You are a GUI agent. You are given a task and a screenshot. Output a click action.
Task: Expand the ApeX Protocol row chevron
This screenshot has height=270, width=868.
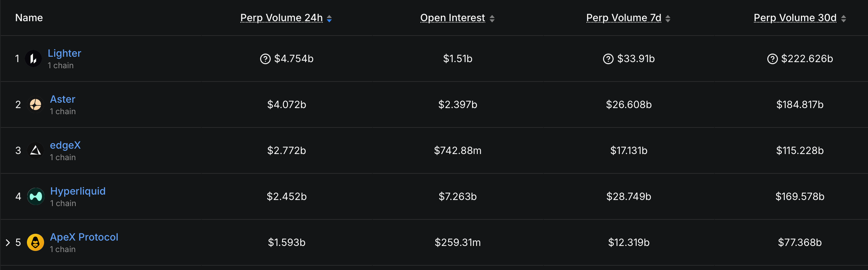coord(8,243)
